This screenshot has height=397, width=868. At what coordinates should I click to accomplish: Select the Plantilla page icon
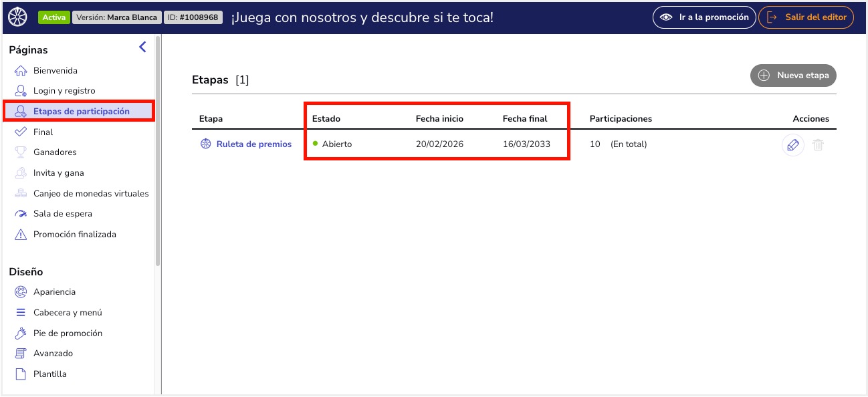point(21,374)
